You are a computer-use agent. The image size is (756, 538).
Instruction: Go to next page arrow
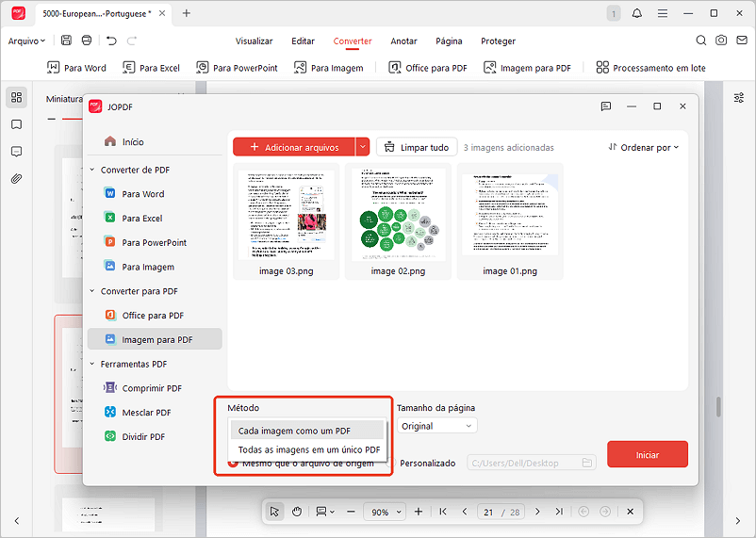click(x=537, y=512)
